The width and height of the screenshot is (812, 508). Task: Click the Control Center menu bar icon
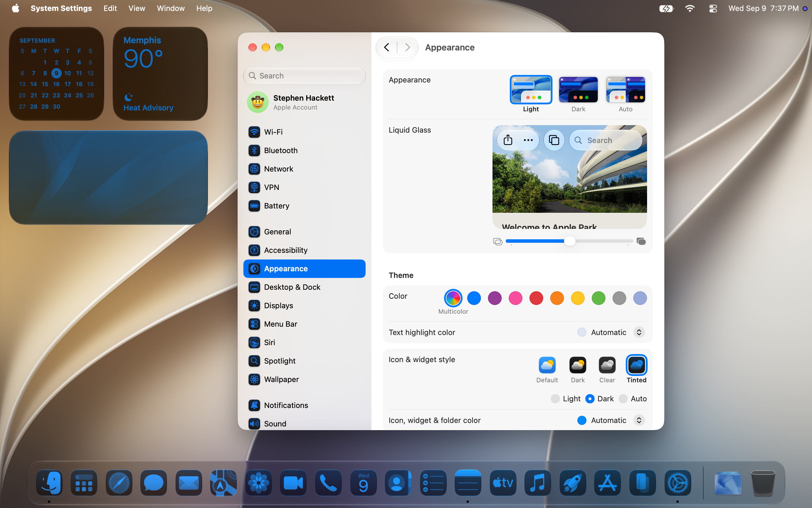(x=713, y=8)
